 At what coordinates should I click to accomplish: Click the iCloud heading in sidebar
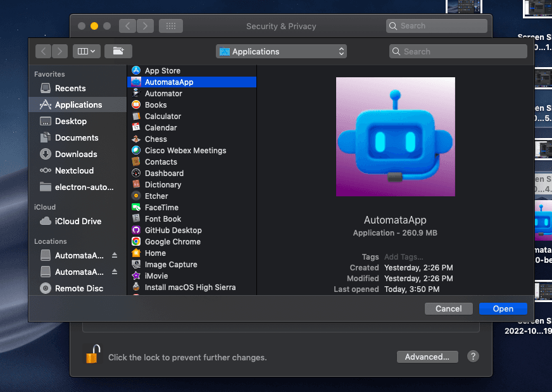point(45,207)
